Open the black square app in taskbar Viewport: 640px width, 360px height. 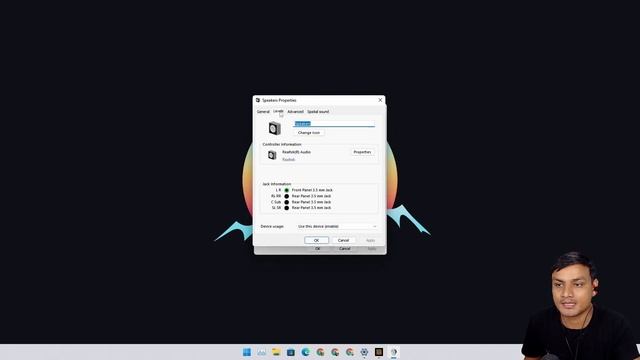click(379, 352)
